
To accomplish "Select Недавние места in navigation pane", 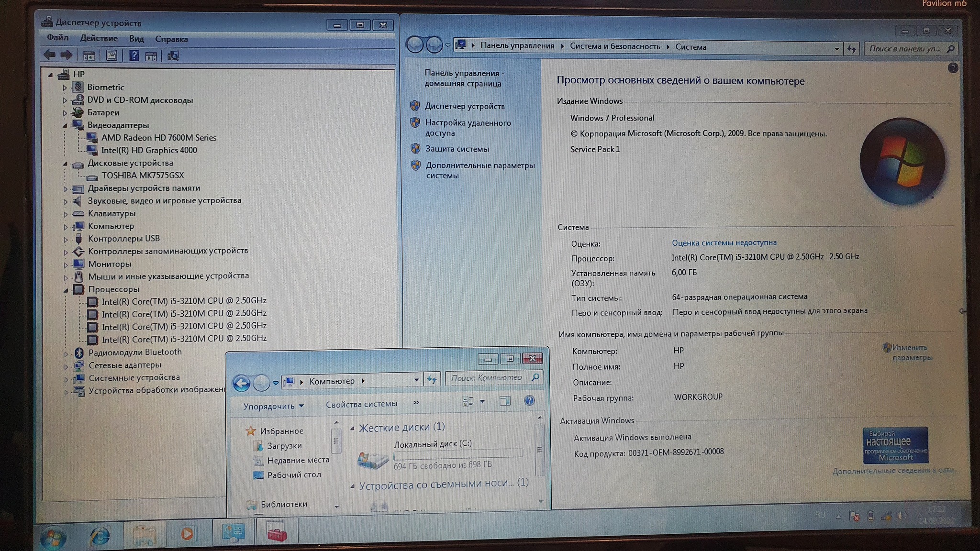I will point(298,460).
